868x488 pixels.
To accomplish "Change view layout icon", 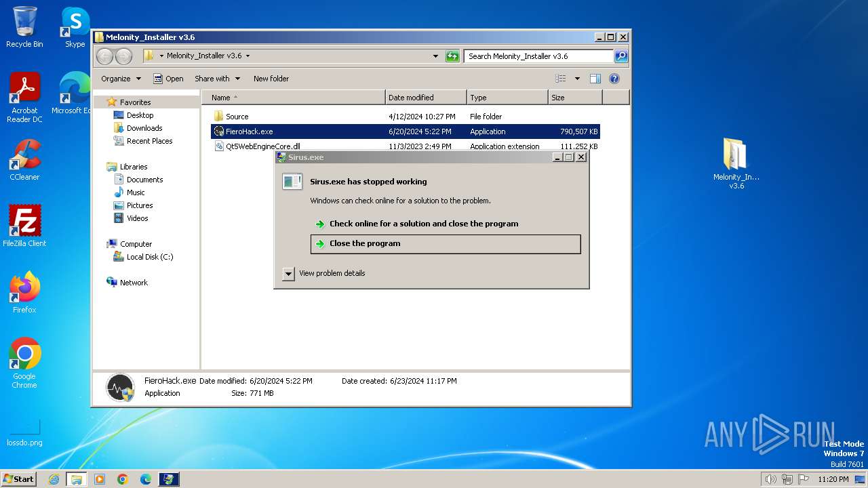I will point(560,79).
